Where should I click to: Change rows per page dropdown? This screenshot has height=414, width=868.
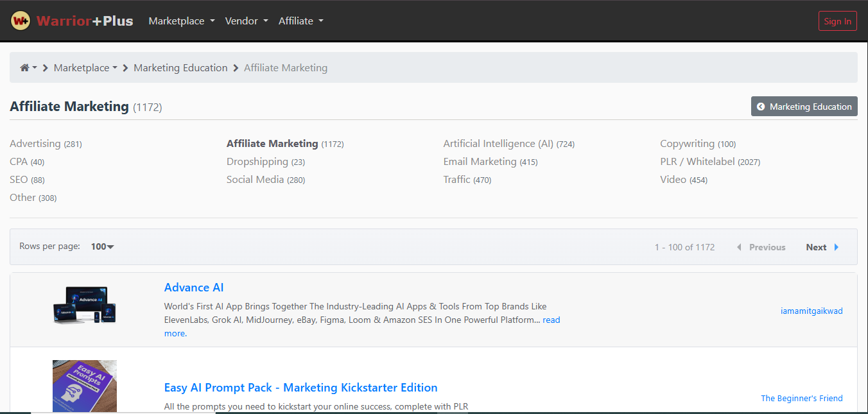pyautogui.click(x=102, y=246)
